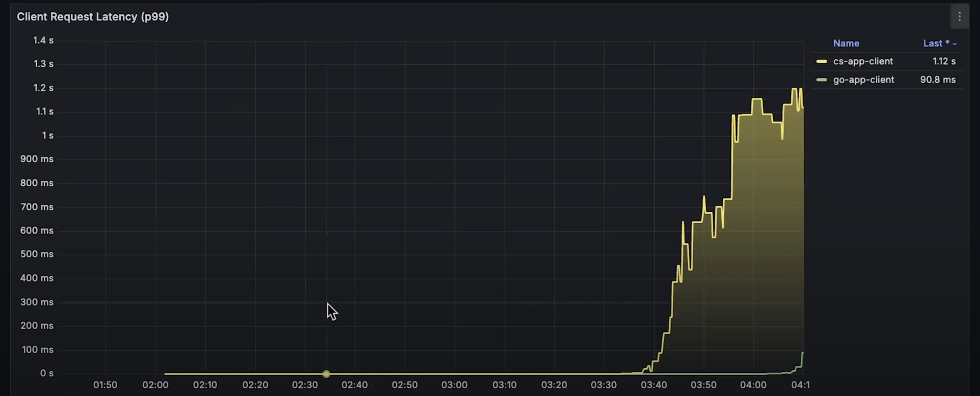Viewport: 980px width, 396px height.
Task: Click the 100 ms y-axis label
Action: 38,350
